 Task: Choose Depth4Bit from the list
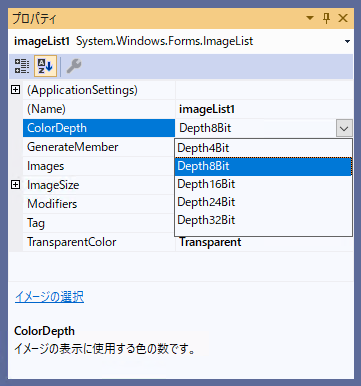[263, 148]
